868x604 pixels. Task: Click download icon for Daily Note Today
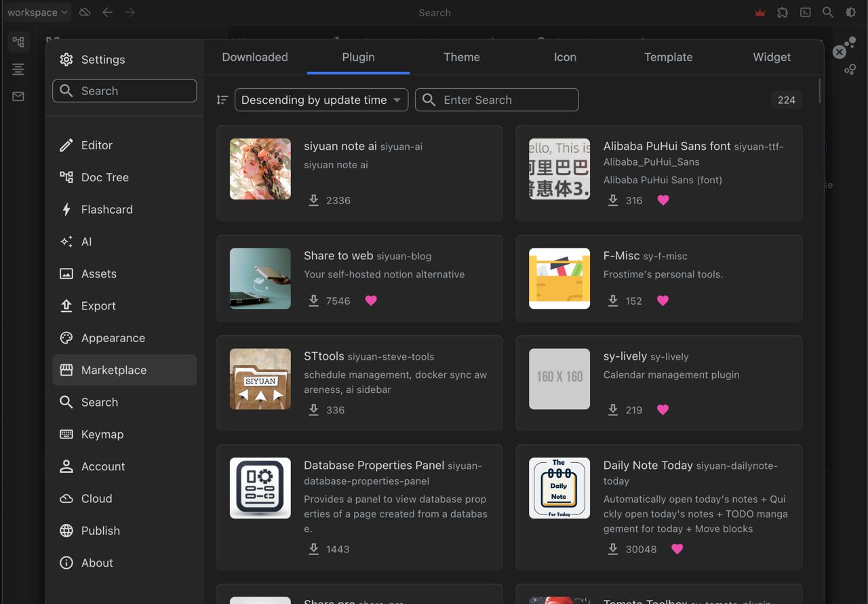(612, 549)
